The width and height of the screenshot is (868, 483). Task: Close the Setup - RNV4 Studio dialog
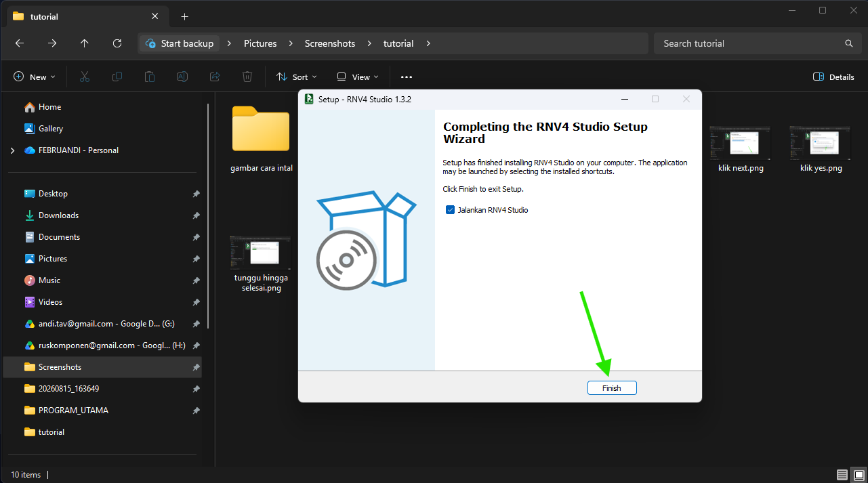click(686, 99)
